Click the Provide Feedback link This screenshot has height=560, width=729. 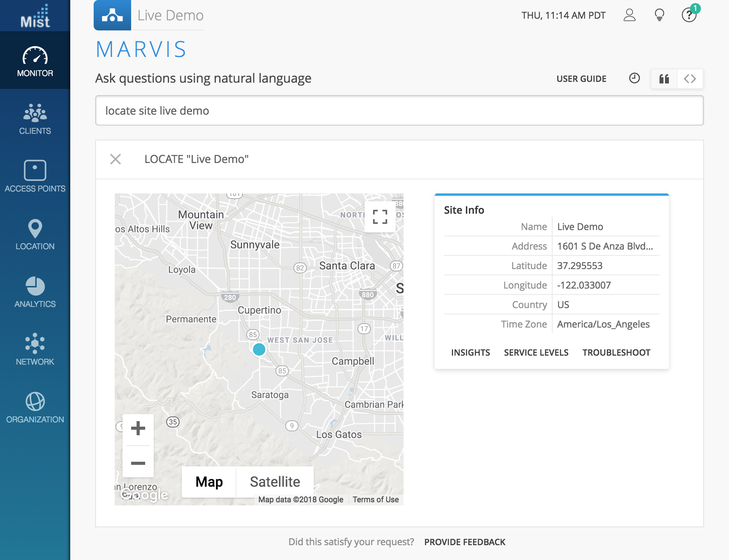click(464, 542)
